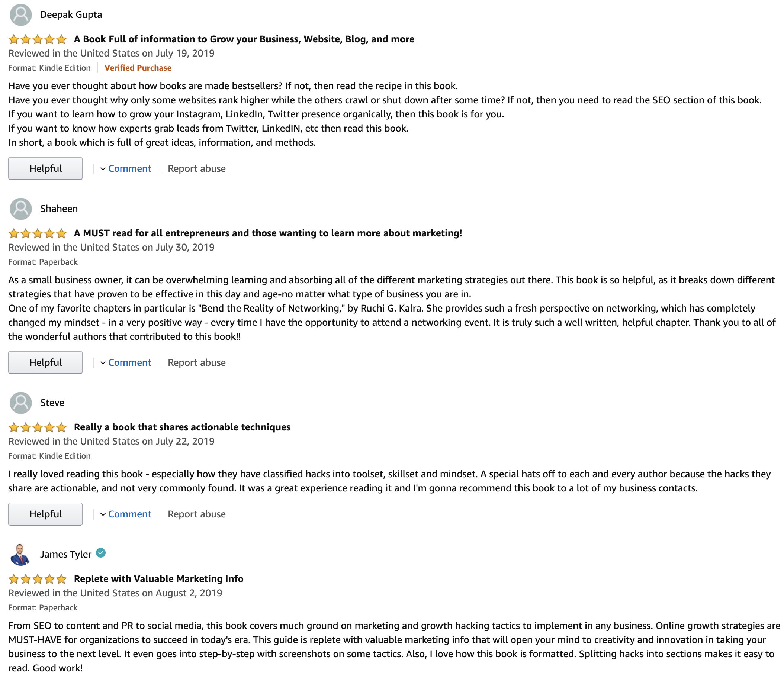The image size is (784, 681).
Task: Expand Comment under Deepak Gupta's review
Action: click(126, 168)
